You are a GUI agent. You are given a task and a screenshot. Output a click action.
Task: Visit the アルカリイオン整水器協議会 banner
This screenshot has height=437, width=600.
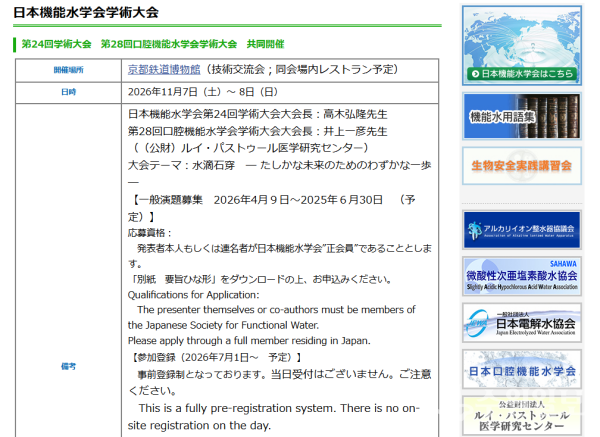pos(522,230)
